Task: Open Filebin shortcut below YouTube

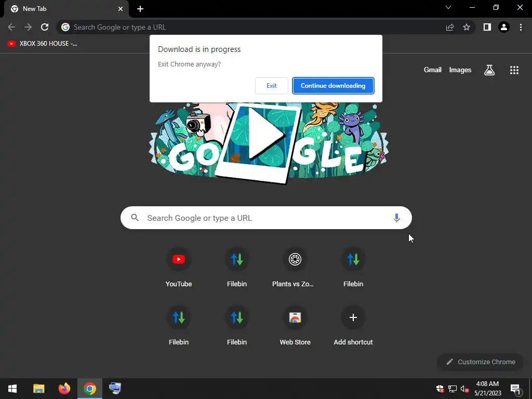Action: tap(179, 326)
